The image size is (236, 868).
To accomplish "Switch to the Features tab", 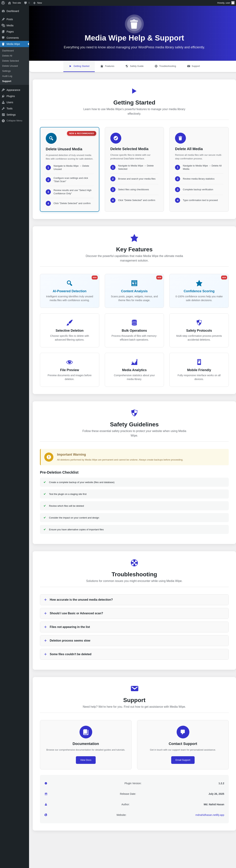I will (x=107, y=66).
